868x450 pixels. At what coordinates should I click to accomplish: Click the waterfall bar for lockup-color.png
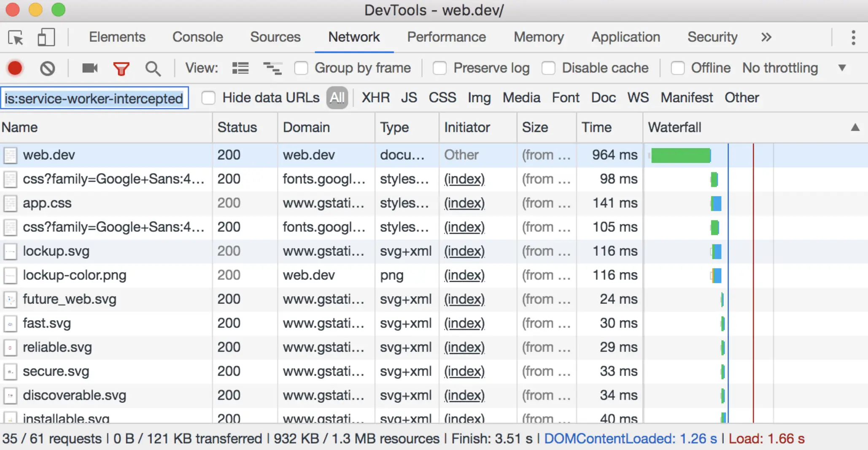click(716, 276)
